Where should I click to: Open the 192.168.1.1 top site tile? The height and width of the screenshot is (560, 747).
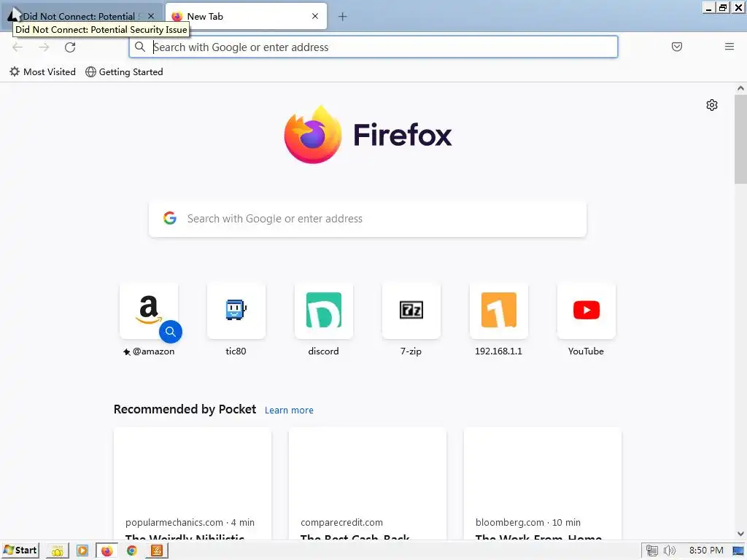click(x=499, y=311)
